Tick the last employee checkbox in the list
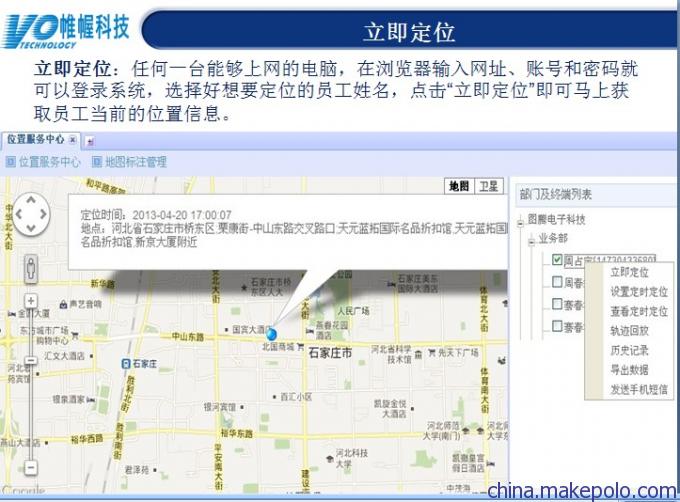The image size is (680, 502). click(x=557, y=326)
